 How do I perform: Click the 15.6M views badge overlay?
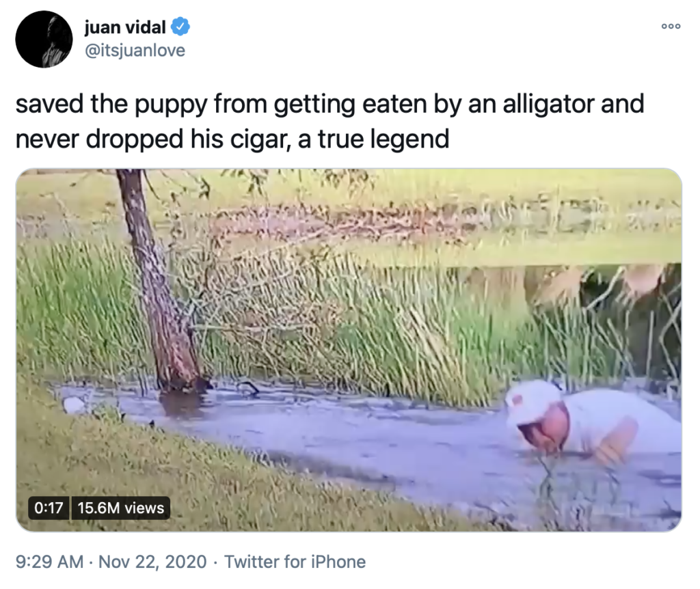point(120,508)
